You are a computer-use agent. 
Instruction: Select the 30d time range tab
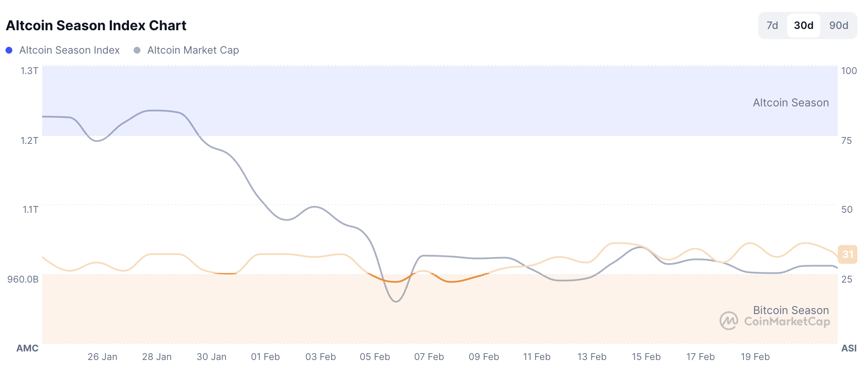click(x=803, y=26)
